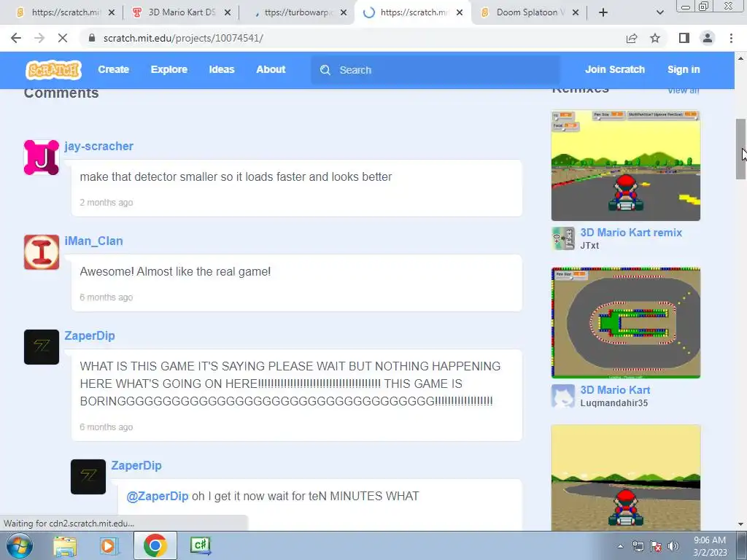Image resolution: width=747 pixels, height=560 pixels.
Task: Open the media player taskbar icon
Action: [109, 545]
